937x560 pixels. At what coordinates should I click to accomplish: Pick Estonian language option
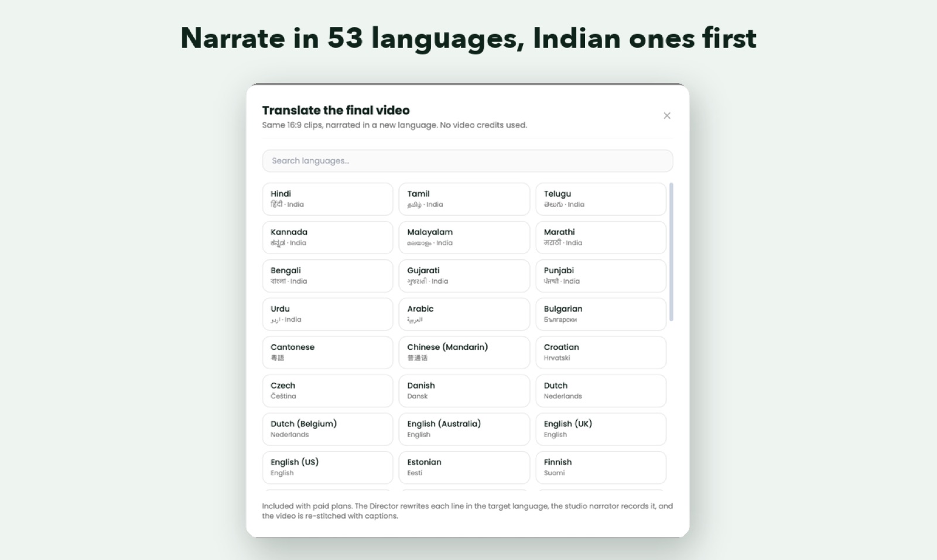coord(464,467)
